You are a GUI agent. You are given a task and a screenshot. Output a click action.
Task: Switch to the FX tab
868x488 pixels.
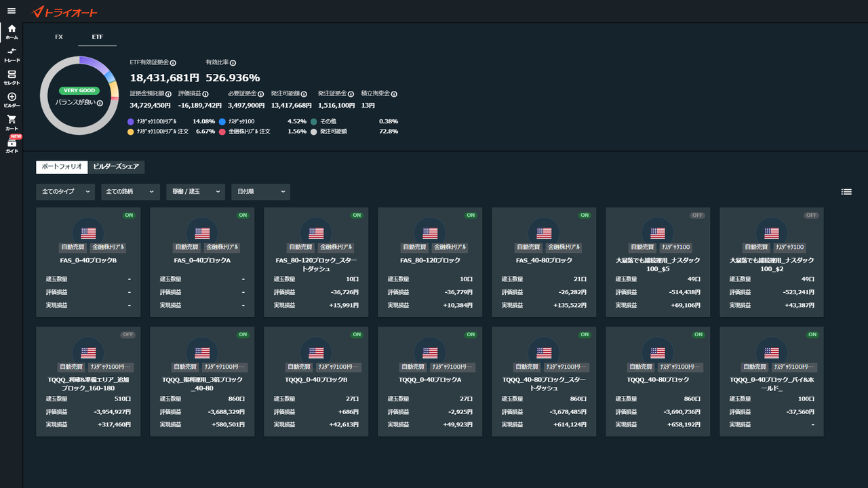pos(59,37)
